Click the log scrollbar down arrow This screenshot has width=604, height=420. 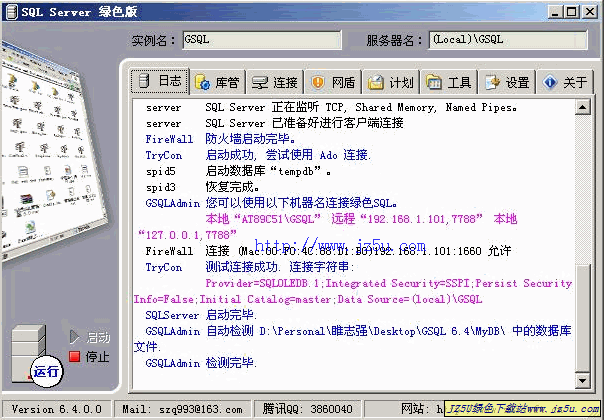pos(583,381)
